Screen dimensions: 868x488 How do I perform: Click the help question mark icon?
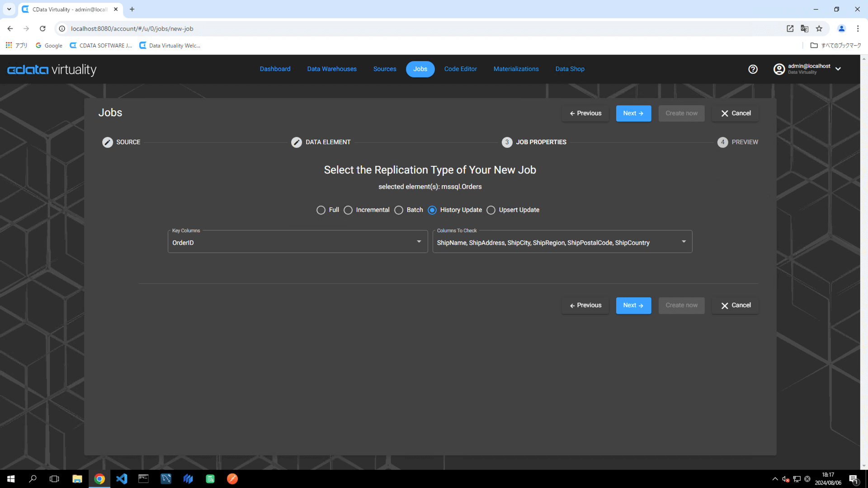pyautogui.click(x=753, y=69)
